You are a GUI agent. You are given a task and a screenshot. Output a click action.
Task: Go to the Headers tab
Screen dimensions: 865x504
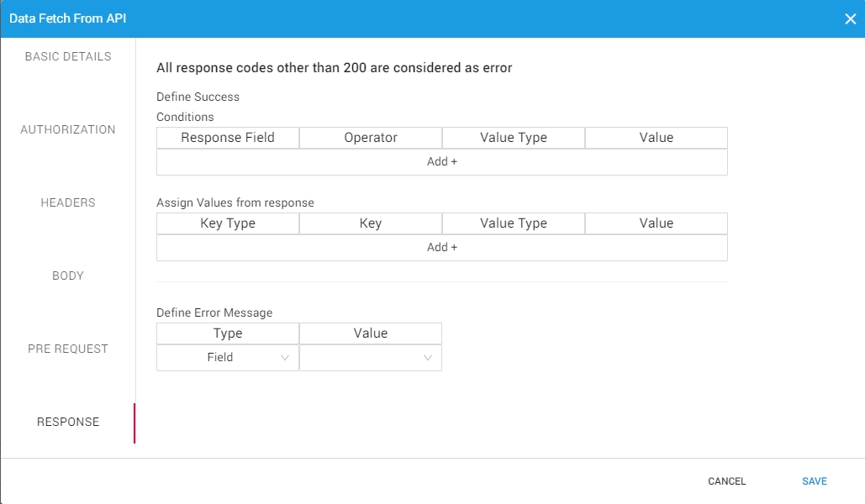pos(68,202)
